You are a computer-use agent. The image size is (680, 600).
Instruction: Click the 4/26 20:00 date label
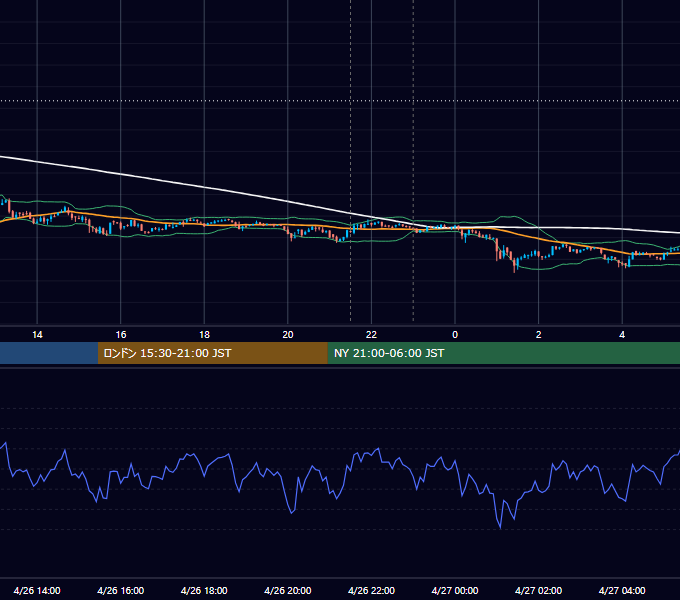coord(288,590)
